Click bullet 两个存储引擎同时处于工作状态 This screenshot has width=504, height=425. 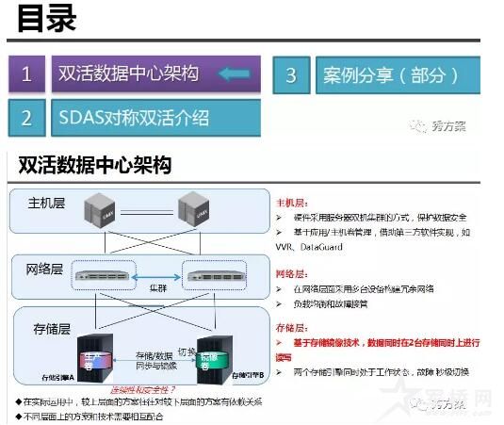click(382, 372)
